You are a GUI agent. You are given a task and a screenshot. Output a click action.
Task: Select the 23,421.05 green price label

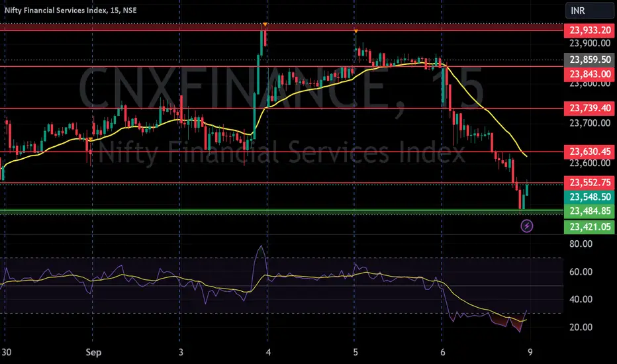tap(589, 227)
